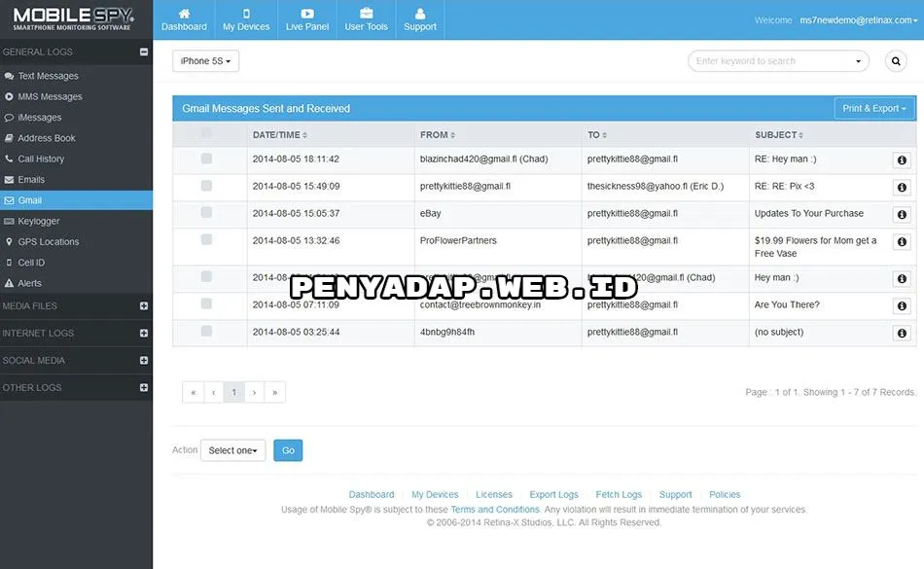Viewport: 924px width, 569px height.
Task: Sort by FROM column
Action: click(x=438, y=135)
